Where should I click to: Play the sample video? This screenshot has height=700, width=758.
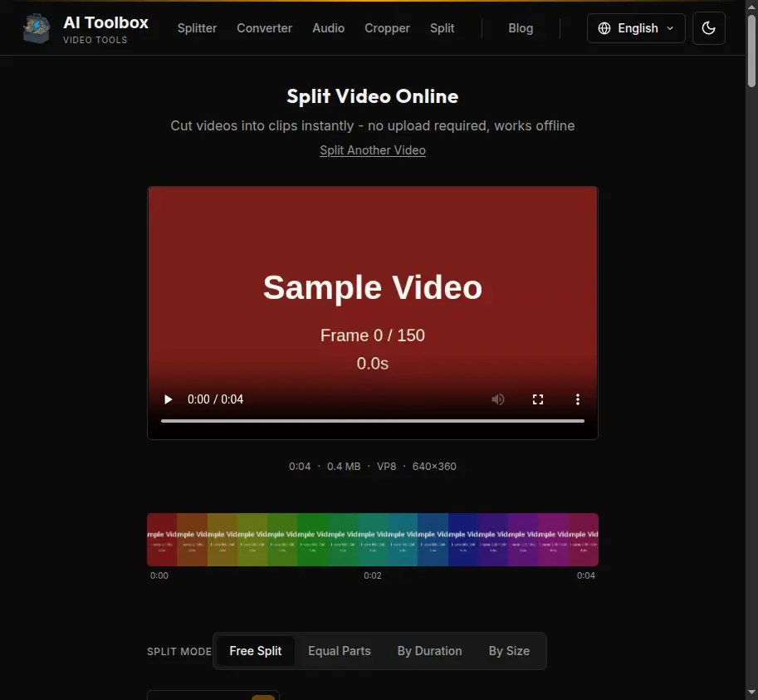(169, 399)
